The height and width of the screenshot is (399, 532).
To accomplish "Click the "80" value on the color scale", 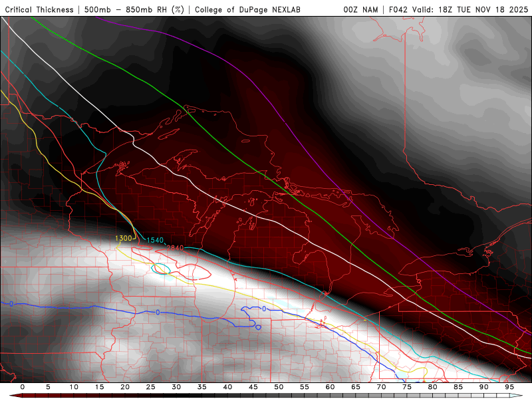I will coord(433,387).
